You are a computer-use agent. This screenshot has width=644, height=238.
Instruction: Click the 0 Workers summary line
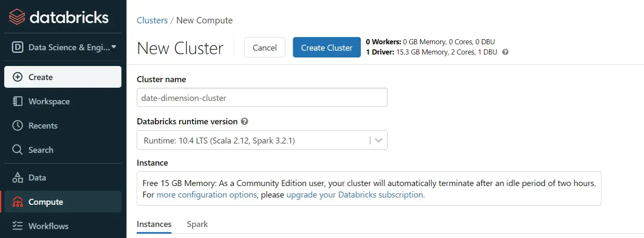tap(430, 42)
